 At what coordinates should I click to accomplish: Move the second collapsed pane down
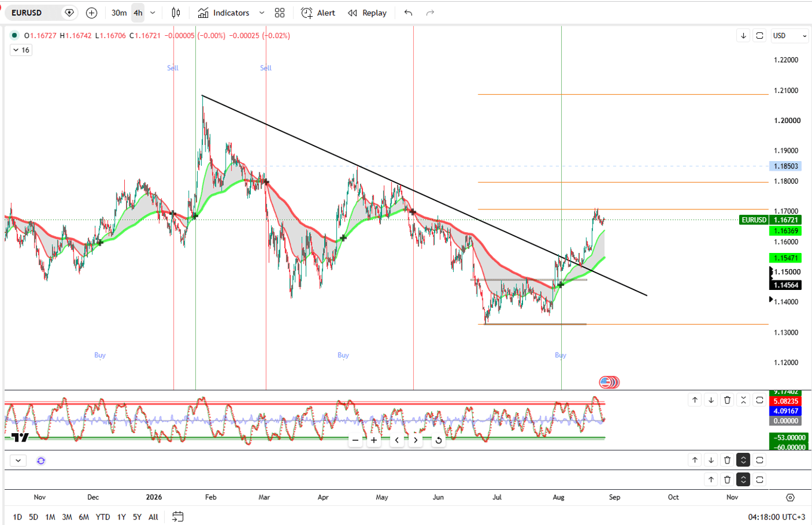[x=711, y=460]
